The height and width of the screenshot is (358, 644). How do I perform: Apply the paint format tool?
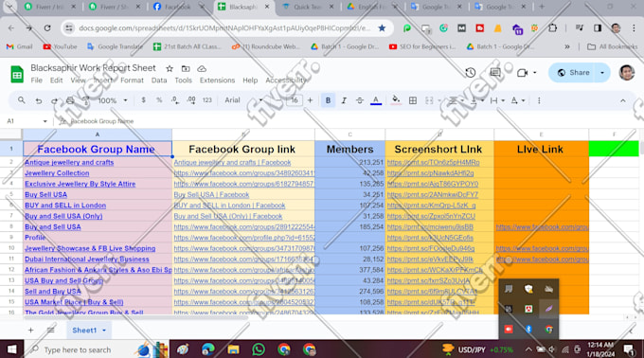tap(86, 100)
